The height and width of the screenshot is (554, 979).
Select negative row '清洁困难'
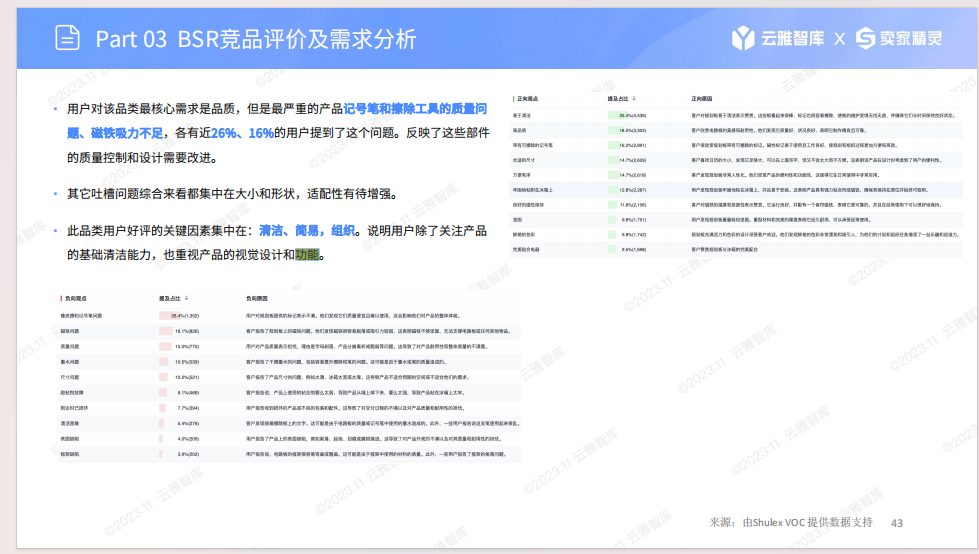pos(288,423)
